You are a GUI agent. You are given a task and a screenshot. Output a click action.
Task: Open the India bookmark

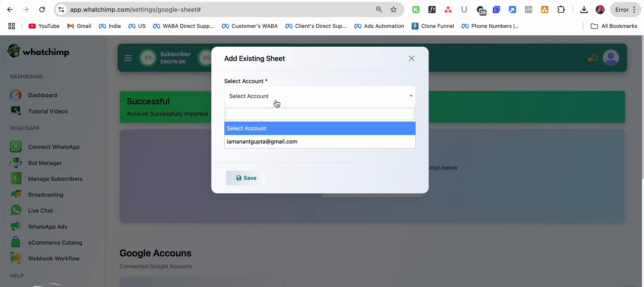[x=110, y=26]
